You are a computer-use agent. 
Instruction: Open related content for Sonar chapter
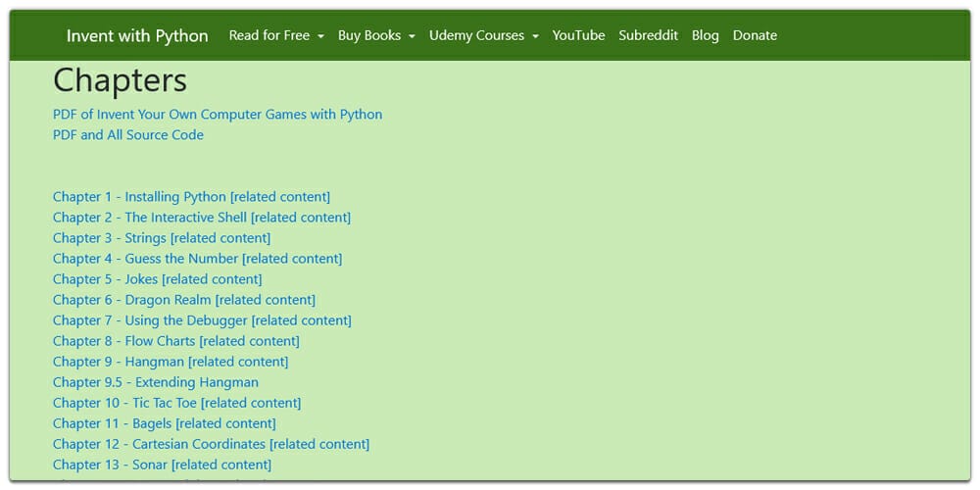pos(221,465)
